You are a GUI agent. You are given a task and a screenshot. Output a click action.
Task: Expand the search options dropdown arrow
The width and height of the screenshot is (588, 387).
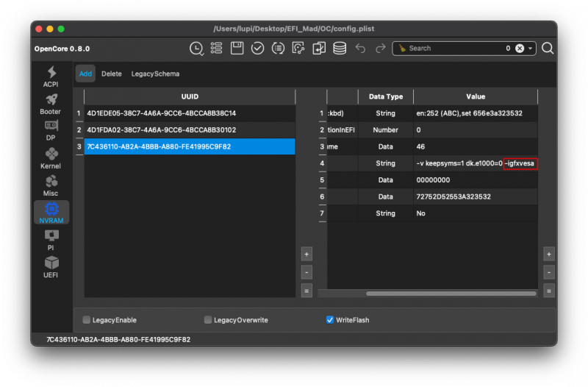tap(531, 49)
